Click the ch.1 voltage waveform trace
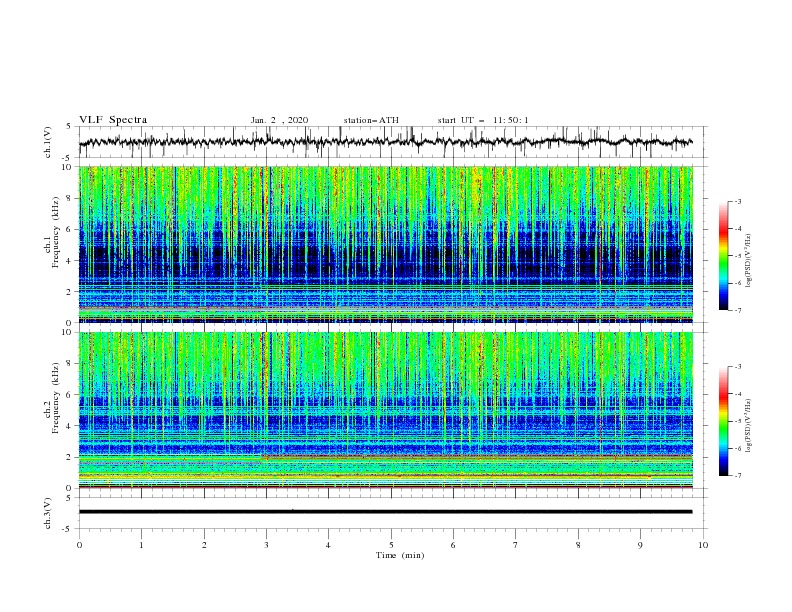Image resolution: width=792 pixels, height=612 pixels. pos(385,142)
